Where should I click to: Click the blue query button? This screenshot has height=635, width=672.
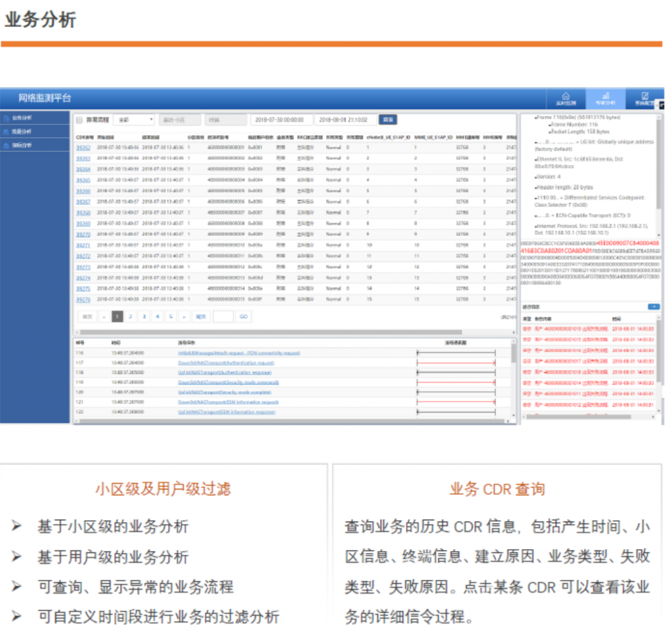click(x=388, y=119)
